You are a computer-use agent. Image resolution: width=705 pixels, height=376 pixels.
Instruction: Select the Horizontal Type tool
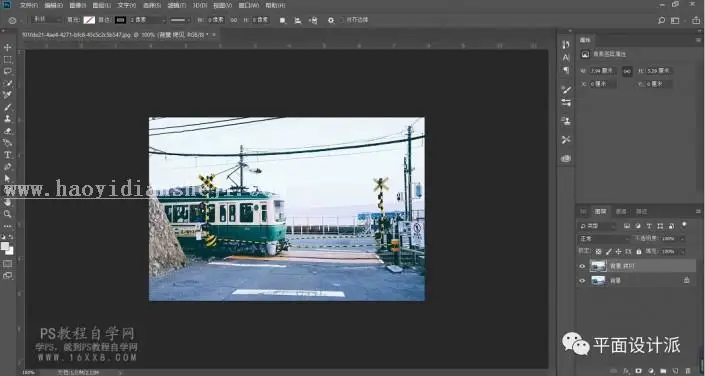(8, 155)
